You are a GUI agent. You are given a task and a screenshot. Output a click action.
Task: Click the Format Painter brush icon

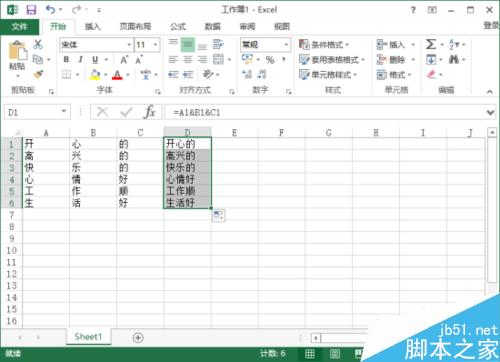coord(38,74)
